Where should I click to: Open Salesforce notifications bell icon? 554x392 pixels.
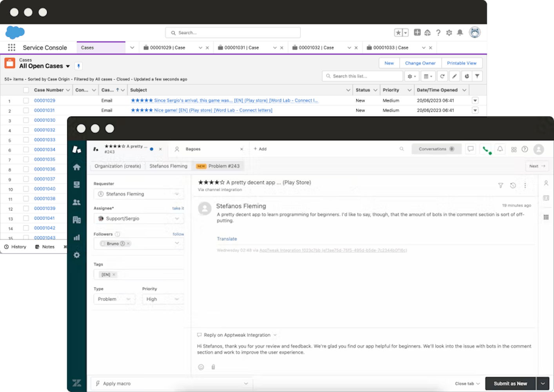click(460, 33)
